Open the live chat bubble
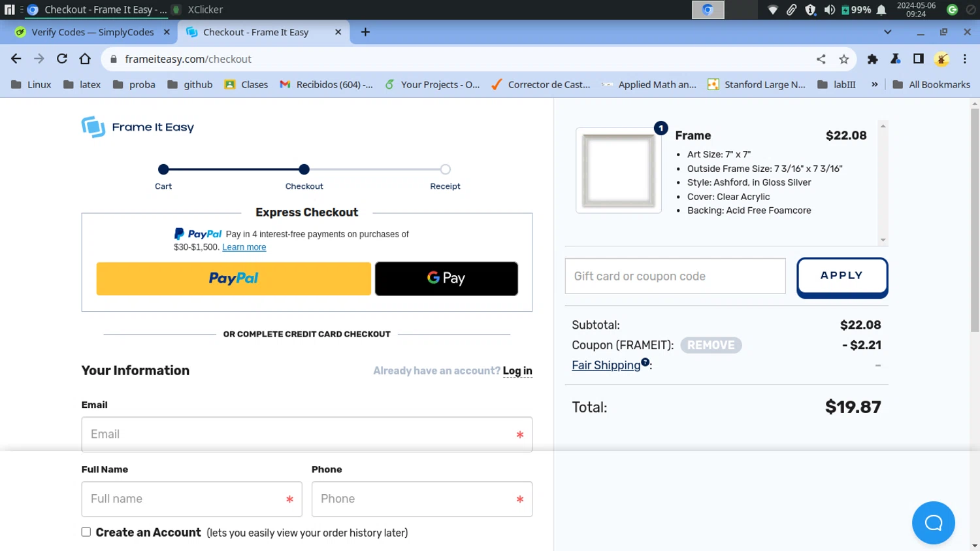Image resolution: width=980 pixels, height=551 pixels. (934, 523)
